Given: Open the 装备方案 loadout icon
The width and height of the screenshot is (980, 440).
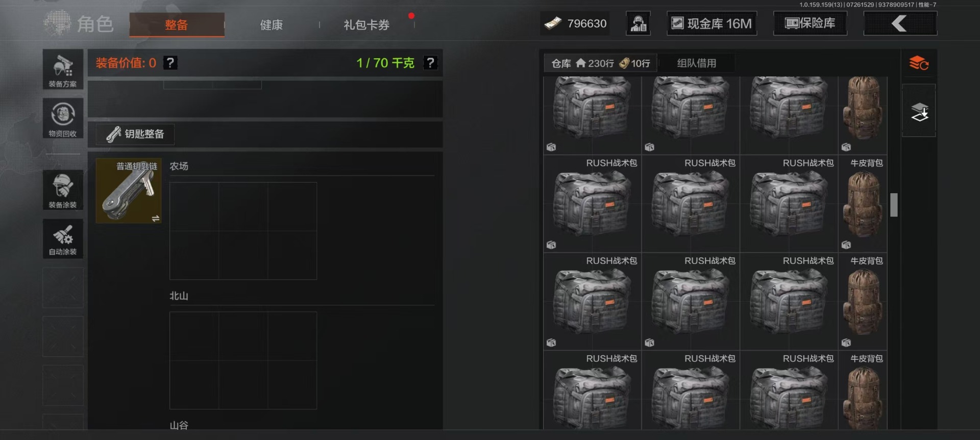Looking at the screenshot, I should 63,69.
